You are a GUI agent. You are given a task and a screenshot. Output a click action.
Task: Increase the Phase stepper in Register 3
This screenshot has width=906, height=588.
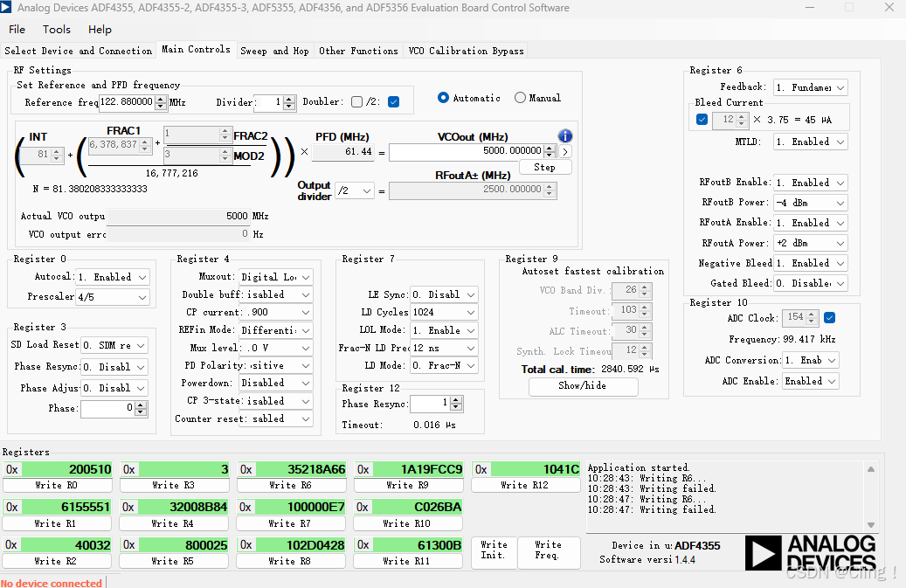tap(141, 405)
